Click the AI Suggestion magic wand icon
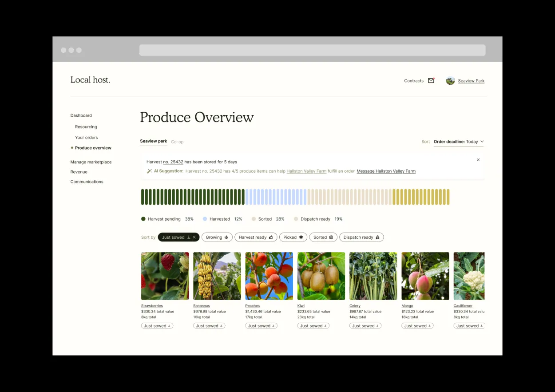 pyautogui.click(x=149, y=171)
